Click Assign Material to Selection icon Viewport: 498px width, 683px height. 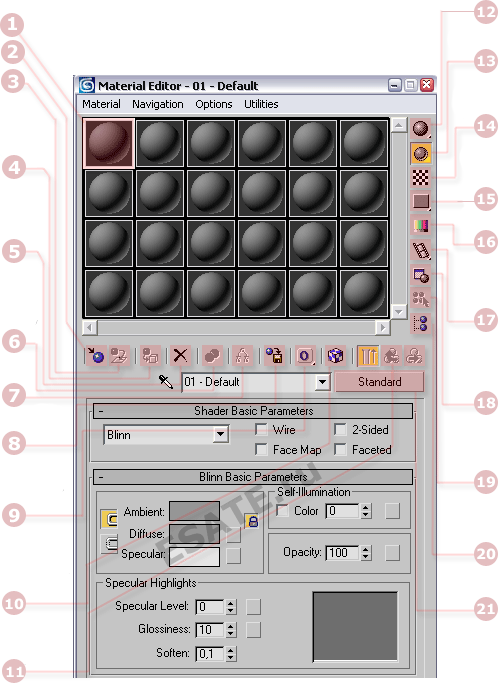150,356
